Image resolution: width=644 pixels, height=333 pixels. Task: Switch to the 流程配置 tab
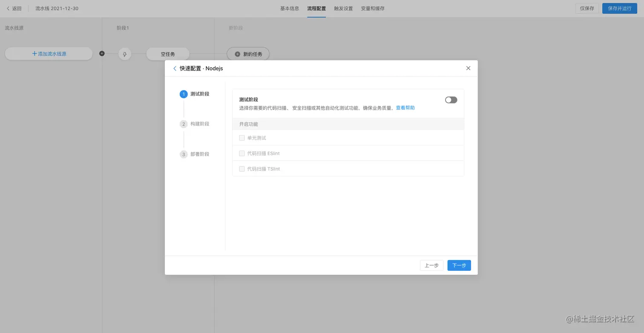click(316, 9)
